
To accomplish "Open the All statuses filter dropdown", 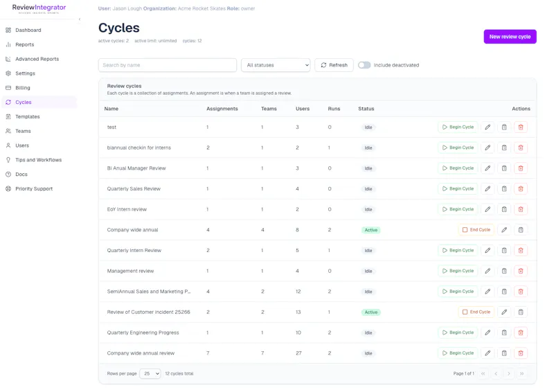I will [276, 65].
